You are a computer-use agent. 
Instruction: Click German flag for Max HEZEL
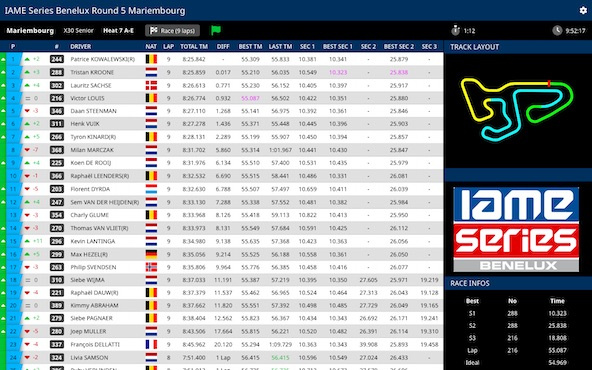[x=151, y=254]
